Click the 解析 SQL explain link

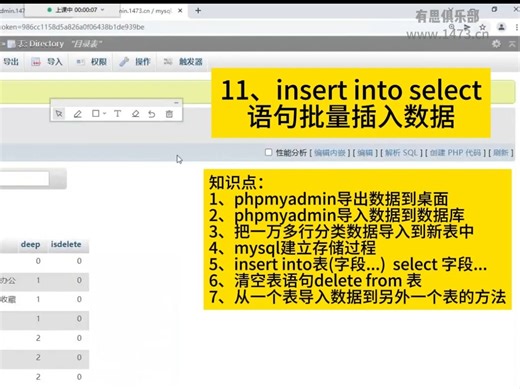coord(401,153)
